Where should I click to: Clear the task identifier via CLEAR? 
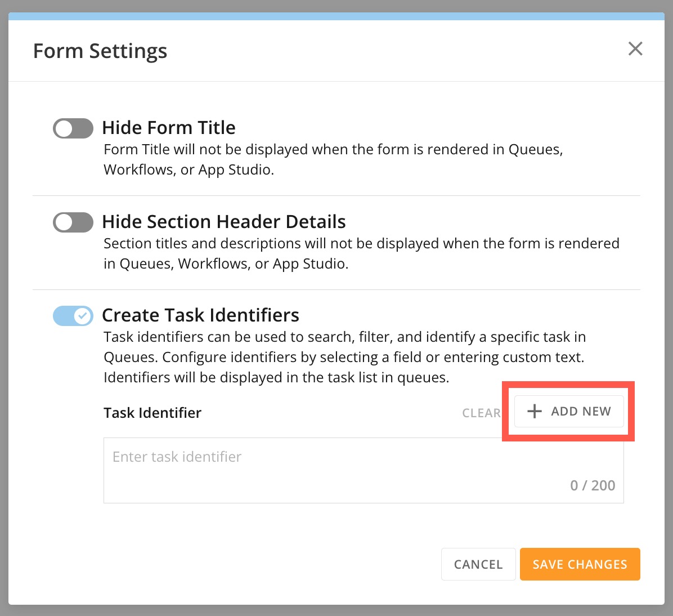tap(481, 413)
